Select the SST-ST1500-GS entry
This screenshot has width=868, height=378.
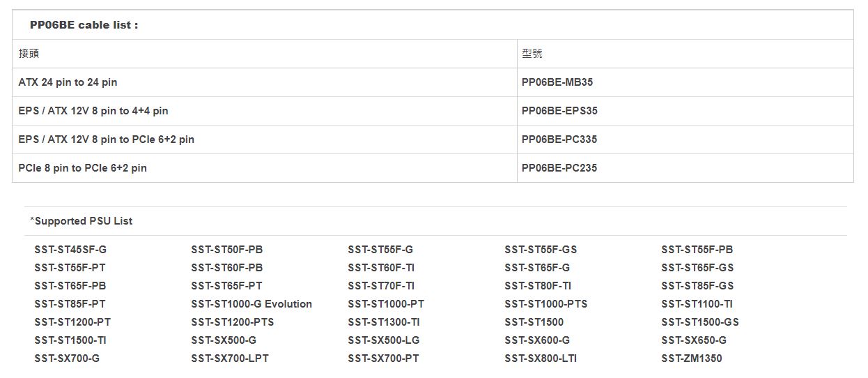(x=700, y=322)
